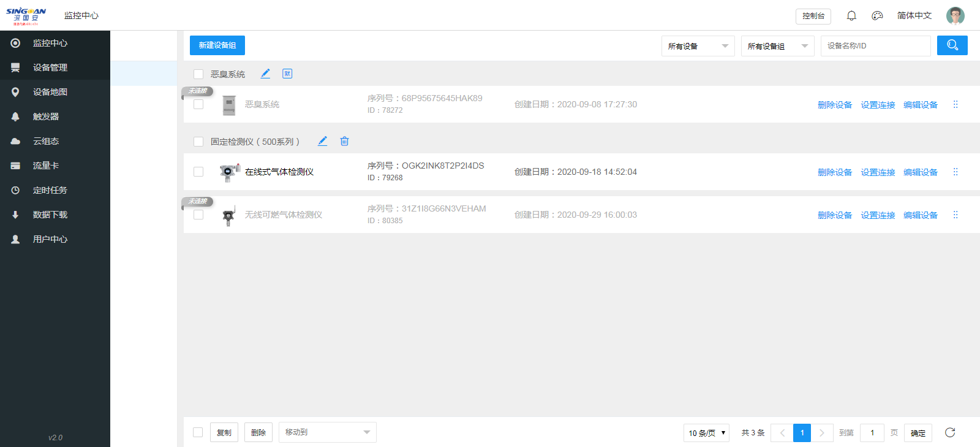Edit the 恶臭系统 group name pencil icon
Image resolution: width=980 pixels, height=447 pixels.
point(265,74)
